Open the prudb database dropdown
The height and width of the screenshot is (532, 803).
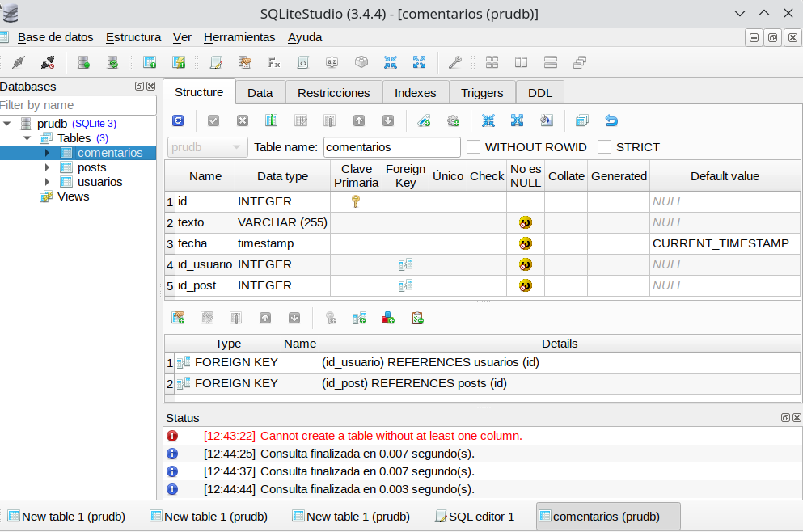click(208, 147)
